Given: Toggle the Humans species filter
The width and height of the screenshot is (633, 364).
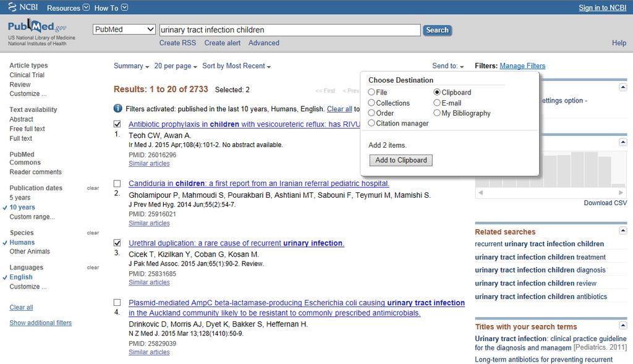Looking at the screenshot, I should pos(22,242).
